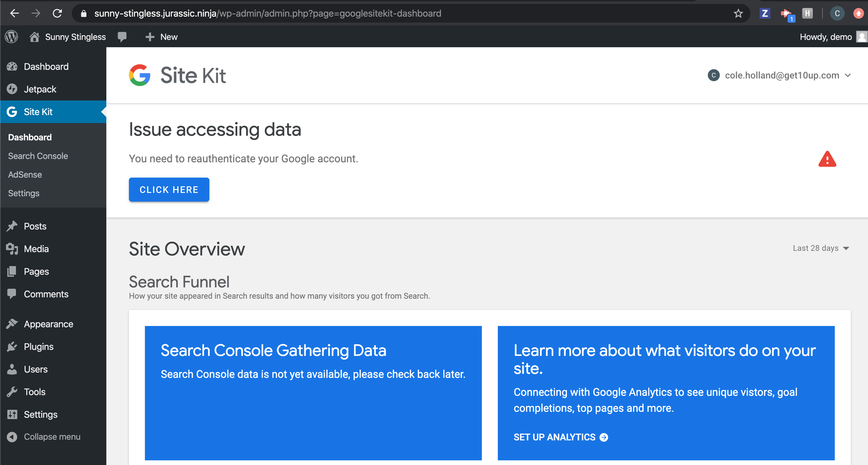Open the blue Z browser extension
Viewport: 868px width, 465px height.
(765, 14)
